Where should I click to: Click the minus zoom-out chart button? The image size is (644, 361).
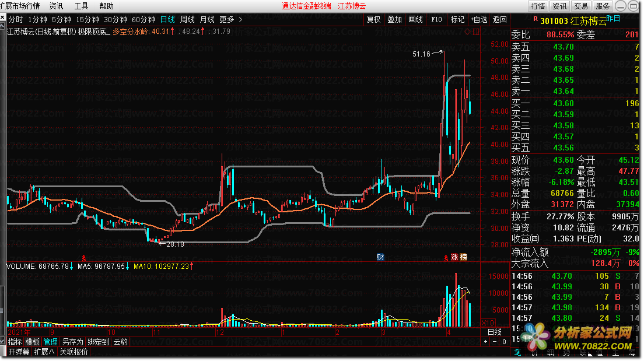495,342
